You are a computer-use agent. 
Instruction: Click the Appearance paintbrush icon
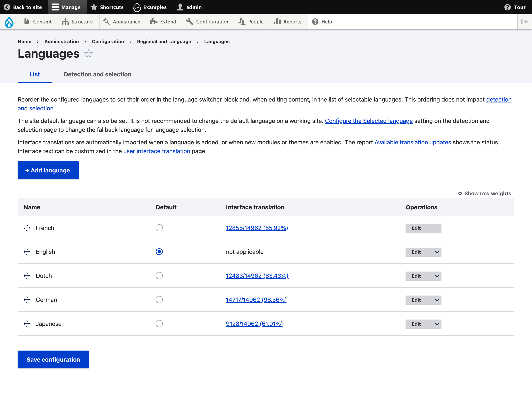coord(106,21)
